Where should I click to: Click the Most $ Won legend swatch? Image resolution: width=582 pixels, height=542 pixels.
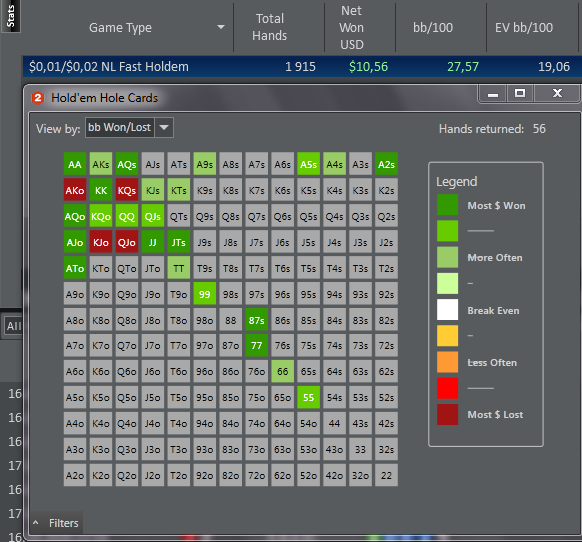[x=447, y=205]
